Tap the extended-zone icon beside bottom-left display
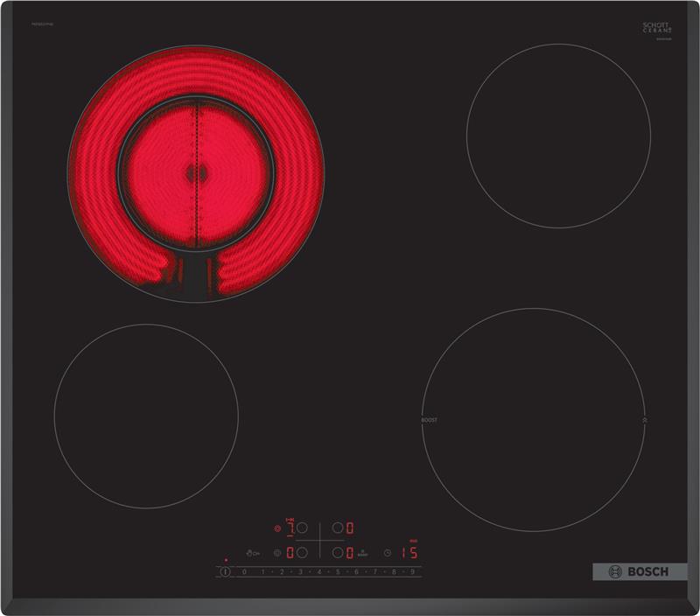The height and width of the screenshot is (616, 700). pyautogui.click(x=277, y=553)
